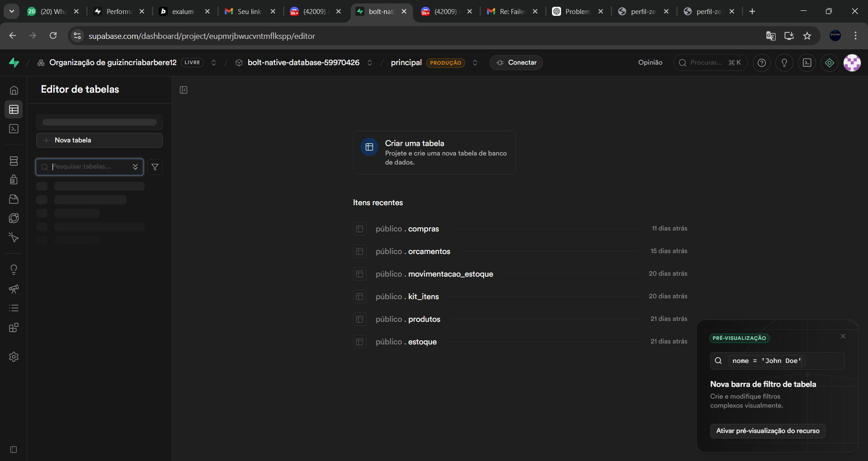This screenshot has height=461, width=868.
Task: Open a new browser tab
Action: (x=752, y=11)
